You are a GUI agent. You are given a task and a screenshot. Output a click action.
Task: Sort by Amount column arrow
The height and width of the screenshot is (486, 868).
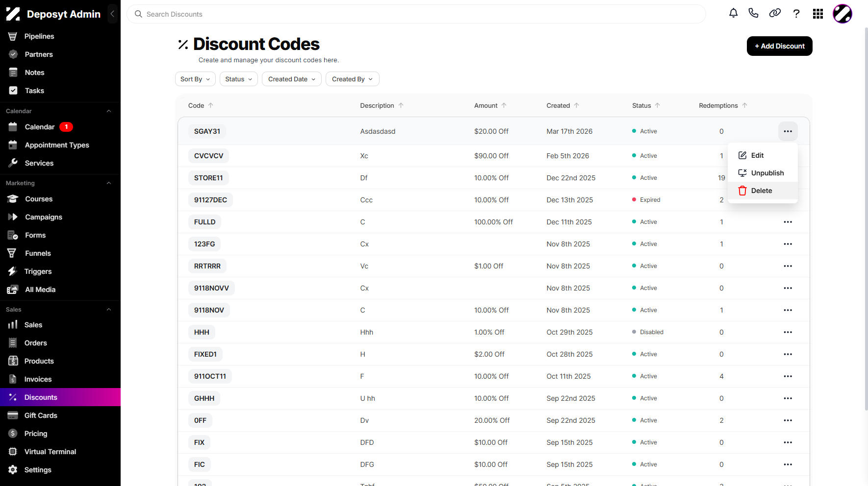click(504, 105)
